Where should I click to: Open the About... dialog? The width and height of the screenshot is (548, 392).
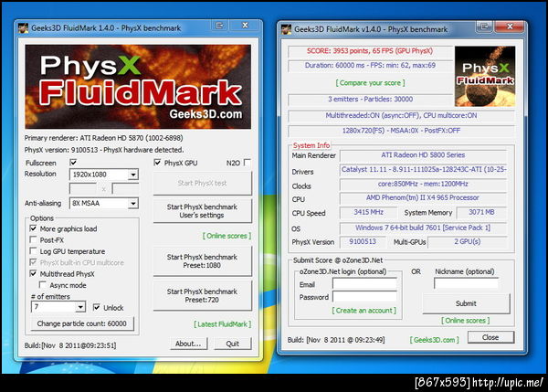click(188, 344)
